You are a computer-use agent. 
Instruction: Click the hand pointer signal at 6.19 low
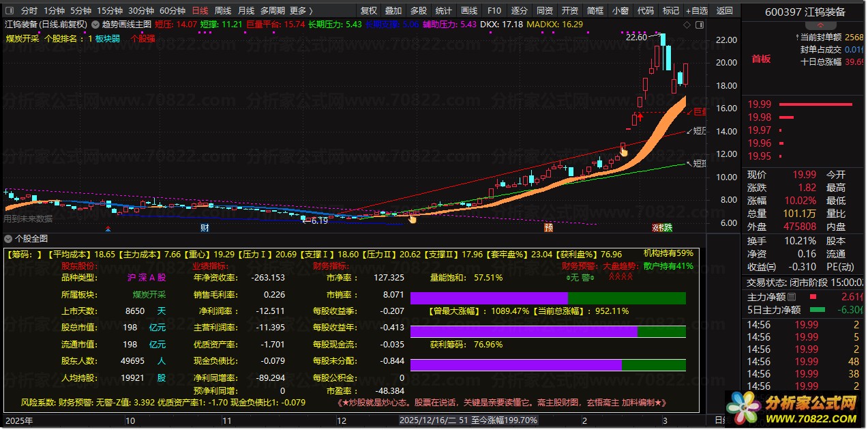[413, 218]
